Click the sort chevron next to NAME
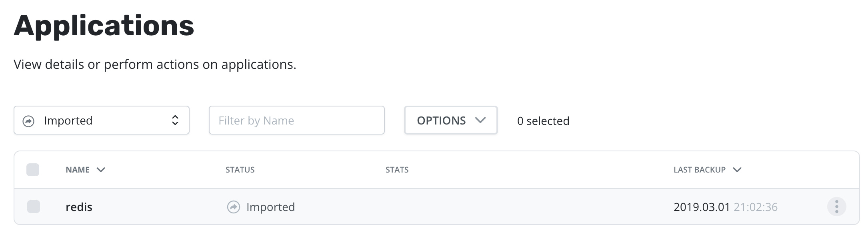The image size is (868, 241). pos(101,170)
